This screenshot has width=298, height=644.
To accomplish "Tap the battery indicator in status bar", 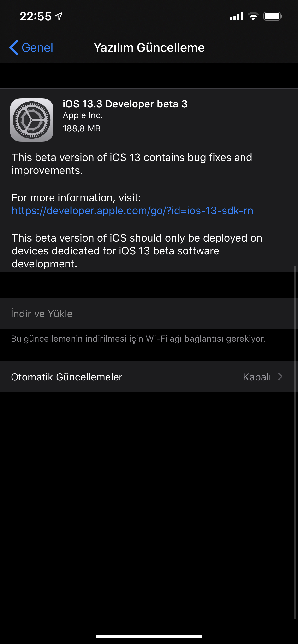I will point(273,17).
